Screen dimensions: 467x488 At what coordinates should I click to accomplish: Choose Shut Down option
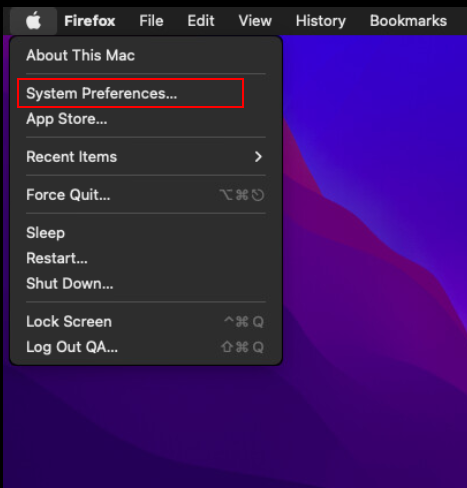click(x=69, y=284)
